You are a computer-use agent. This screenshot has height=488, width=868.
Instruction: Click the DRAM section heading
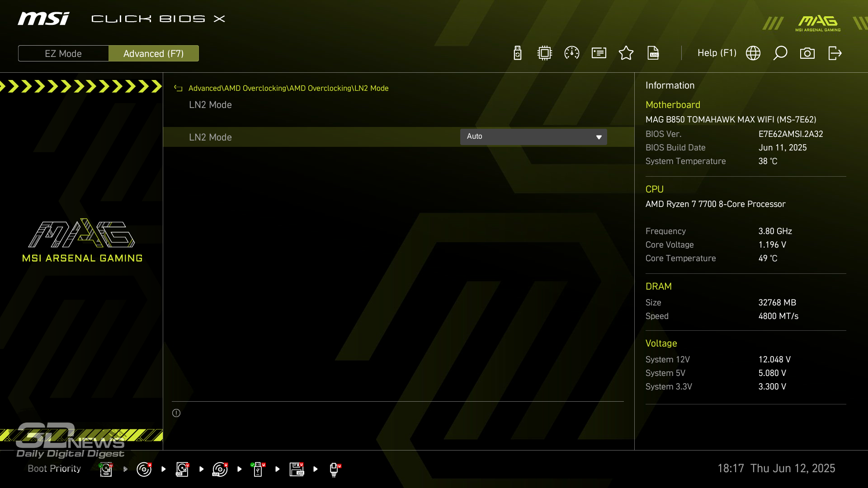click(x=658, y=286)
